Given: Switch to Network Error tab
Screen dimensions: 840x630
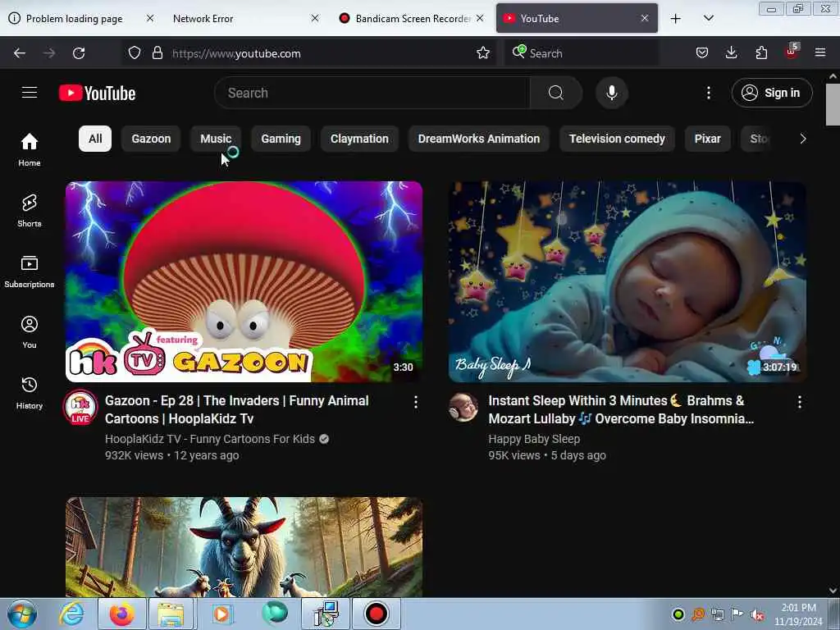Looking at the screenshot, I should [203, 18].
